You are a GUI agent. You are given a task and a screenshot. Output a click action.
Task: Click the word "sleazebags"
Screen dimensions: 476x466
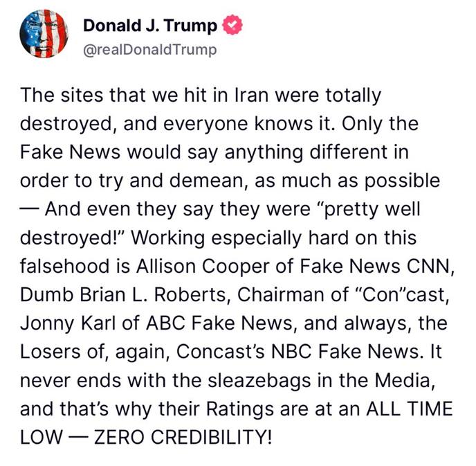pyautogui.click(x=259, y=381)
